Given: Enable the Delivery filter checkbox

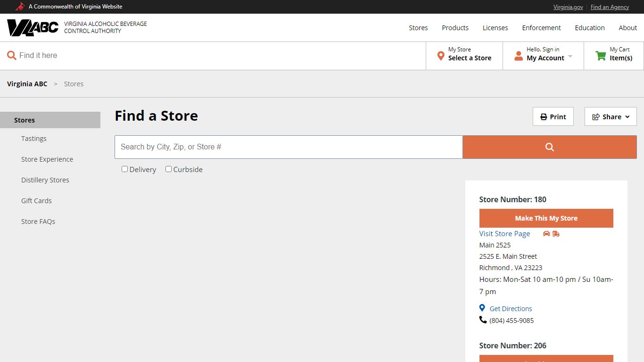Looking at the screenshot, I should tap(124, 169).
